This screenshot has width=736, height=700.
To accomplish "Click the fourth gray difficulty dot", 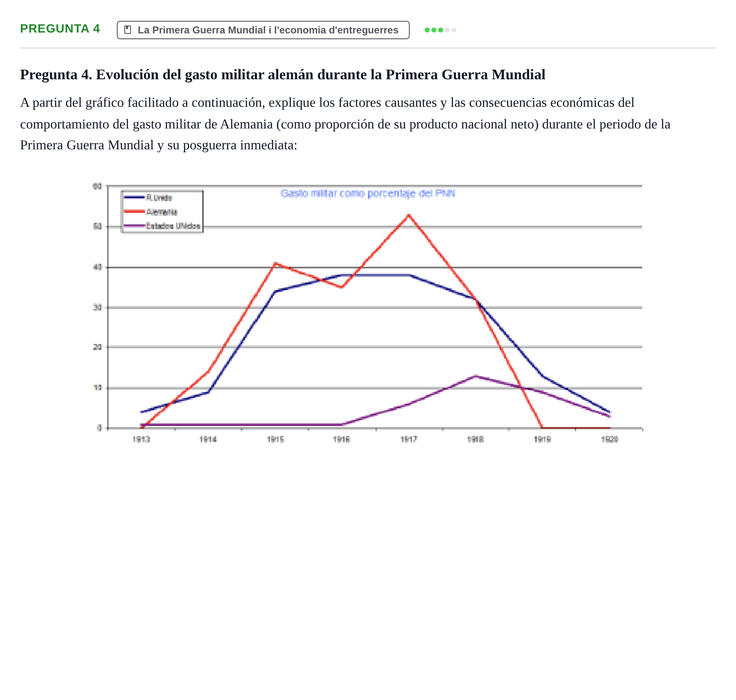I will 447,30.
